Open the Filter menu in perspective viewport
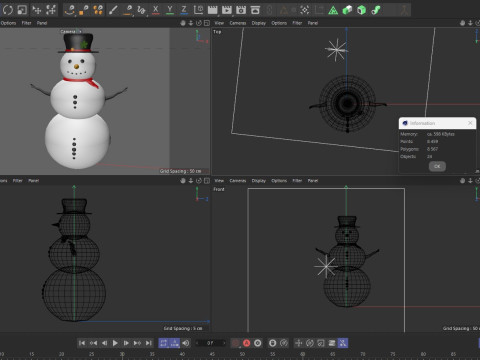480x360 pixels. [x=26, y=23]
